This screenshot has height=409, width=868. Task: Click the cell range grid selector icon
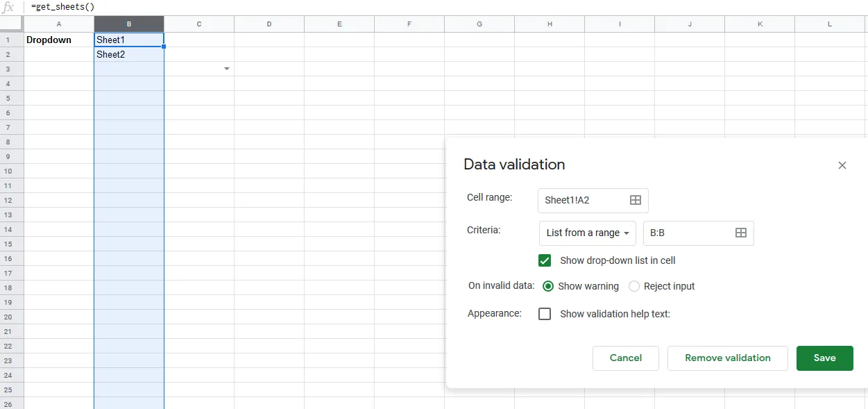tap(635, 200)
